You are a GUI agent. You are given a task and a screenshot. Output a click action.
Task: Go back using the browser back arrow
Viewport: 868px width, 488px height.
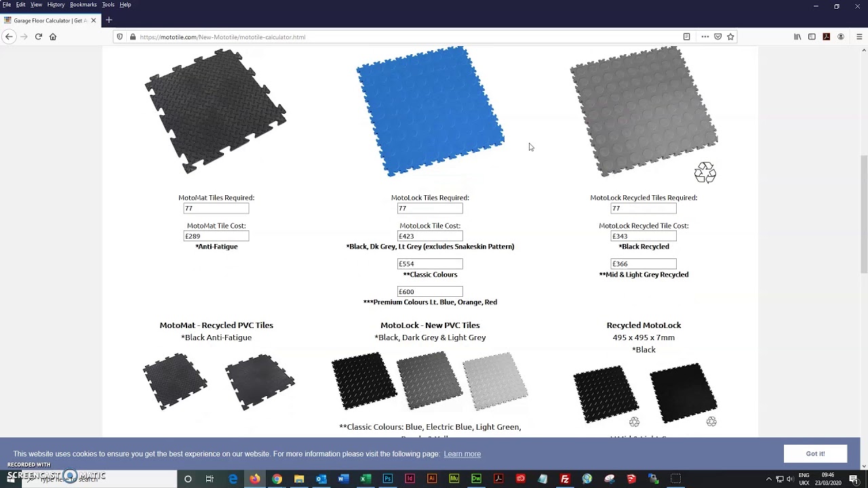(x=9, y=37)
